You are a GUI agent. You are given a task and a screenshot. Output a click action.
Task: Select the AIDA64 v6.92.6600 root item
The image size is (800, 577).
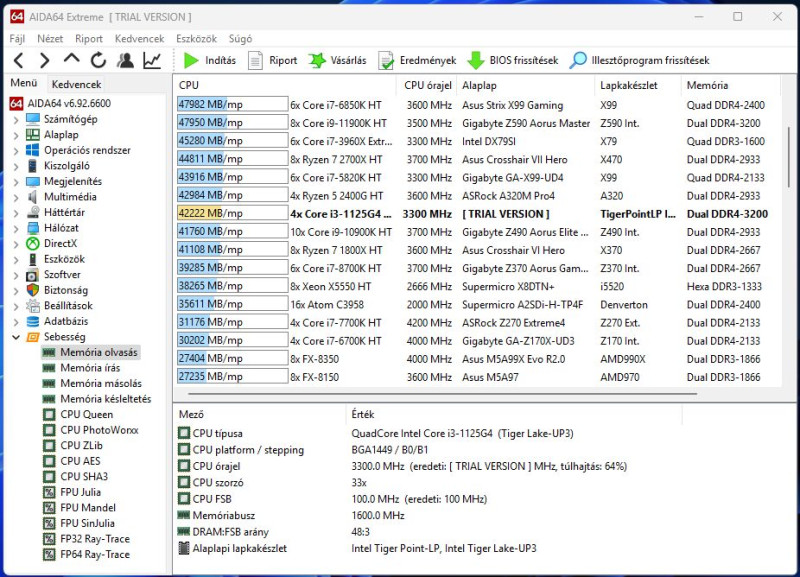(61, 103)
